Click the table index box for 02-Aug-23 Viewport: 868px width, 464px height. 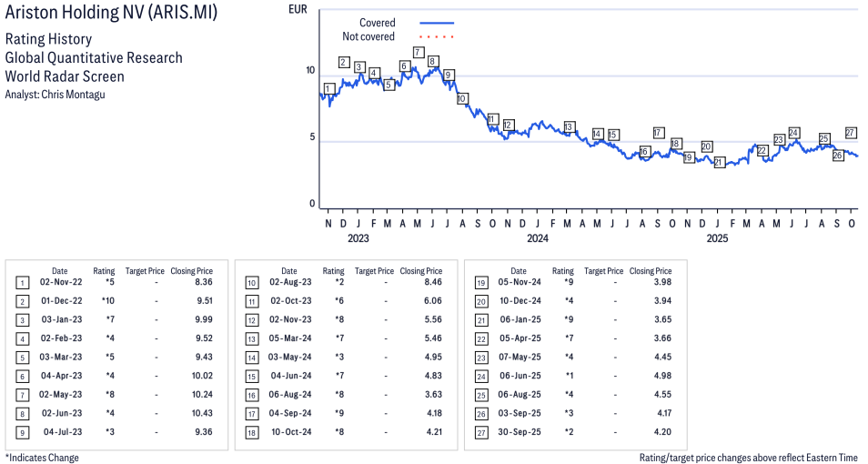(251, 283)
